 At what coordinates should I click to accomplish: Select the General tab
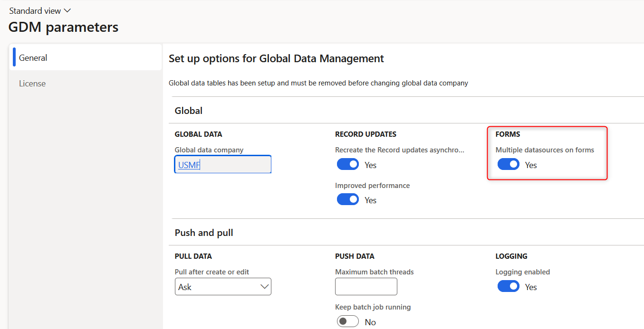pyautogui.click(x=32, y=57)
